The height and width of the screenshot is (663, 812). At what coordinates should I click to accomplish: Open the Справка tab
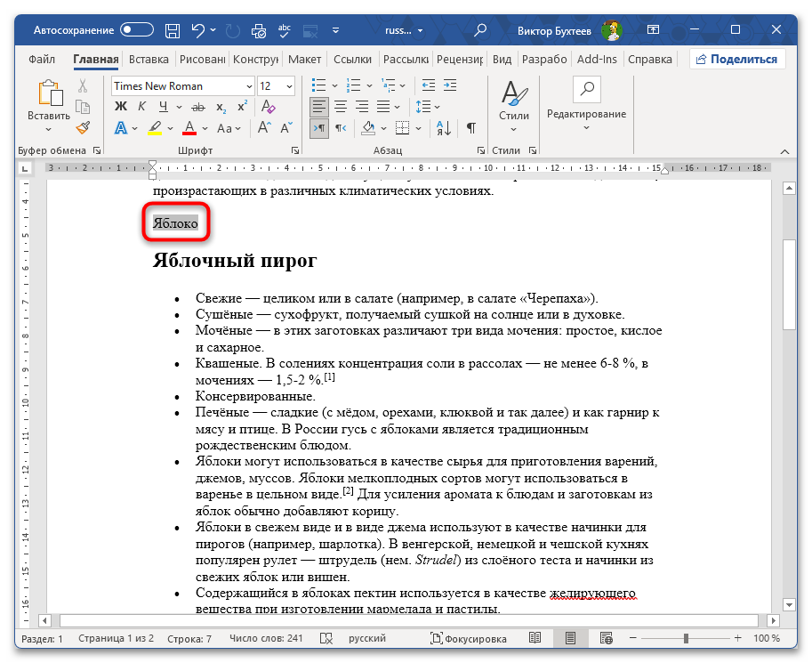pyautogui.click(x=650, y=60)
